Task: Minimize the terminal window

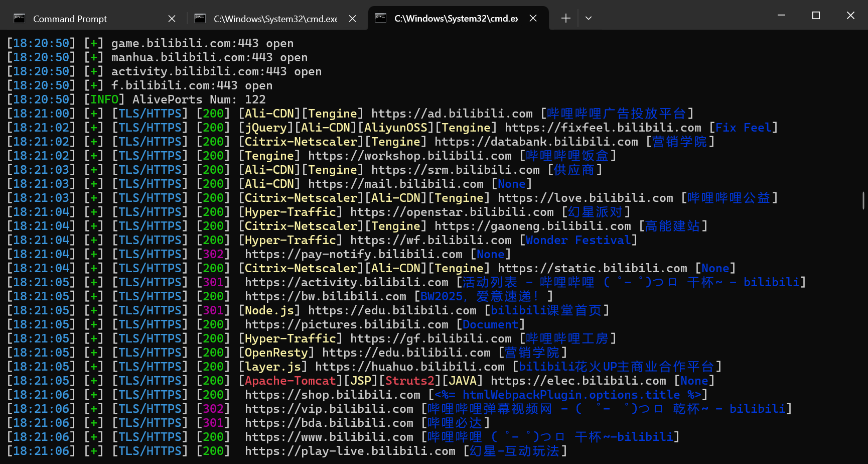Action: tap(781, 16)
